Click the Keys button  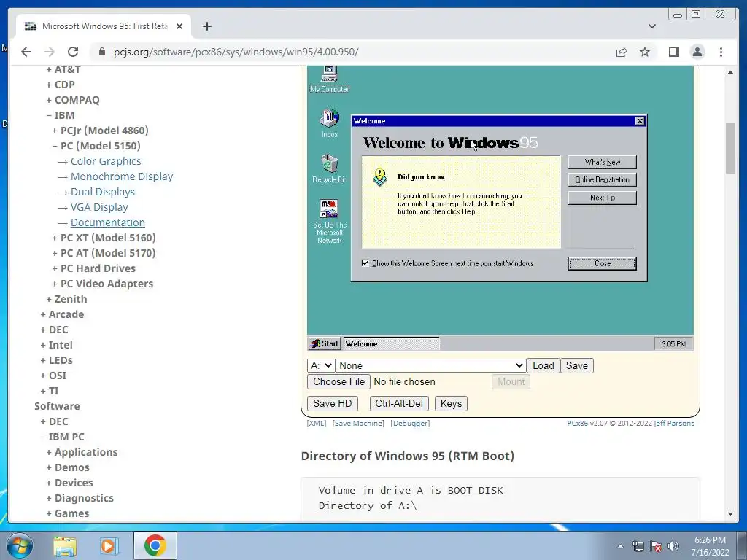pyautogui.click(x=451, y=403)
